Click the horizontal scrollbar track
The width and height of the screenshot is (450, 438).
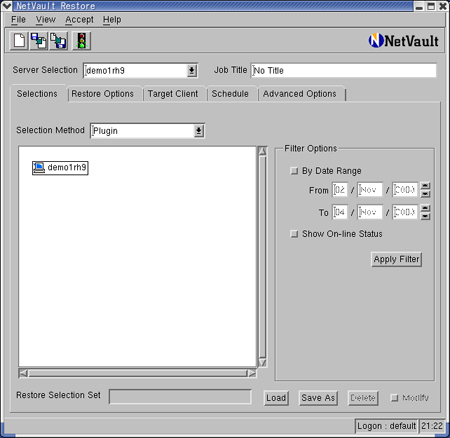(138, 373)
